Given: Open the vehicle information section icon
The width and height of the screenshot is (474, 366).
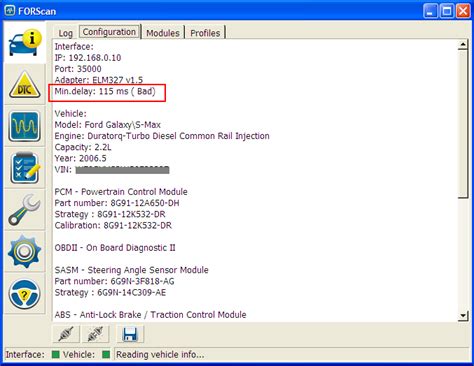Looking at the screenshot, I should (25, 42).
